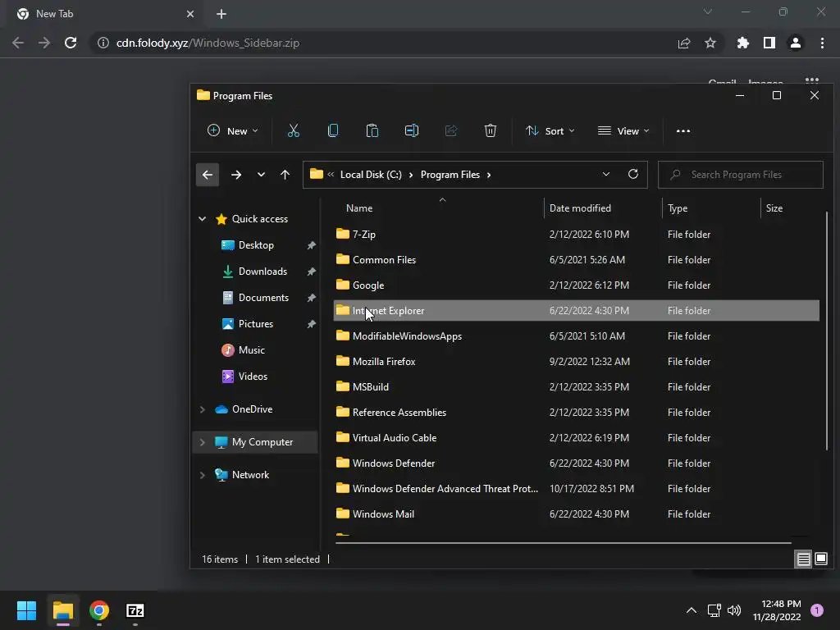Click the 7-Zip taskbar icon
This screenshot has width=840, height=630.
(x=135, y=610)
